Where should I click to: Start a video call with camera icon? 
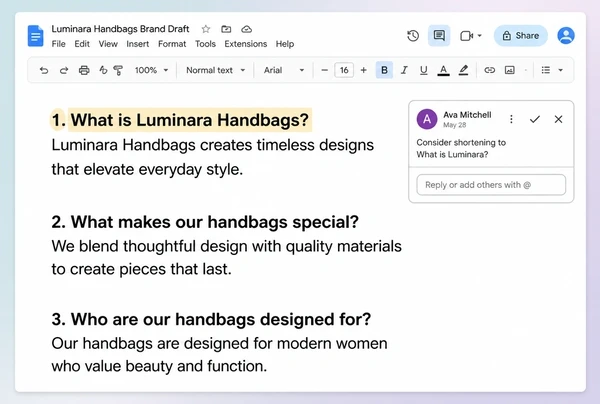point(466,36)
